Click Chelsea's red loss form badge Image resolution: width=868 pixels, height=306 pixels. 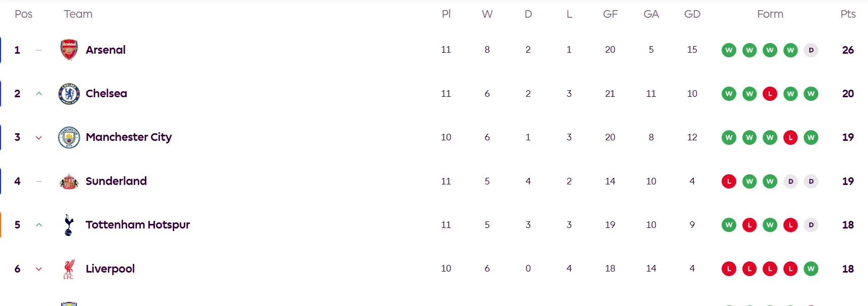[770, 94]
